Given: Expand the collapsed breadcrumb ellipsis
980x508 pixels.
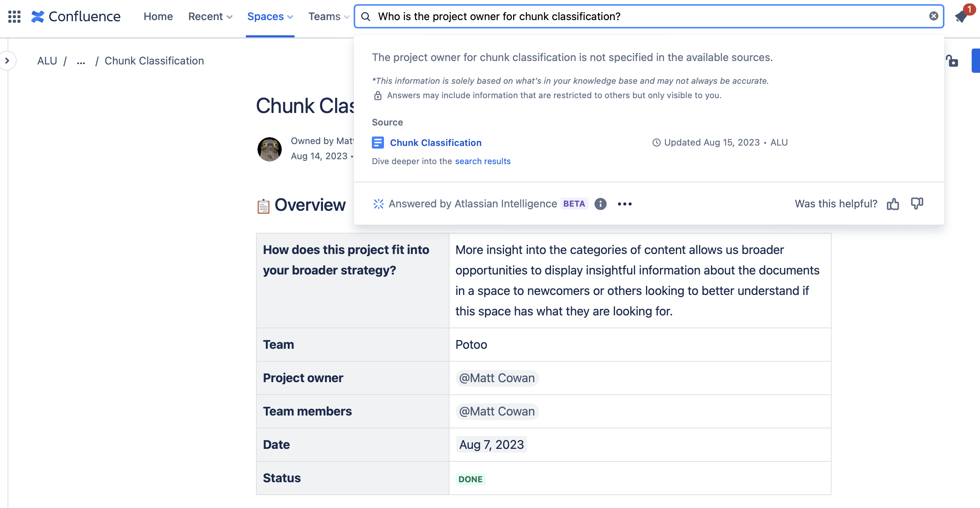Looking at the screenshot, I should pos(81,61).
